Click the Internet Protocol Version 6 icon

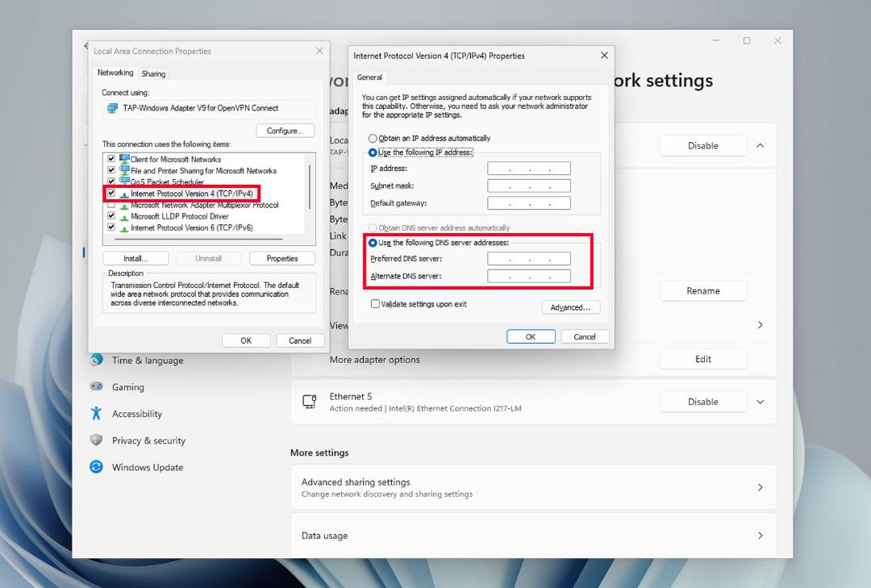(x=124, y=228)
